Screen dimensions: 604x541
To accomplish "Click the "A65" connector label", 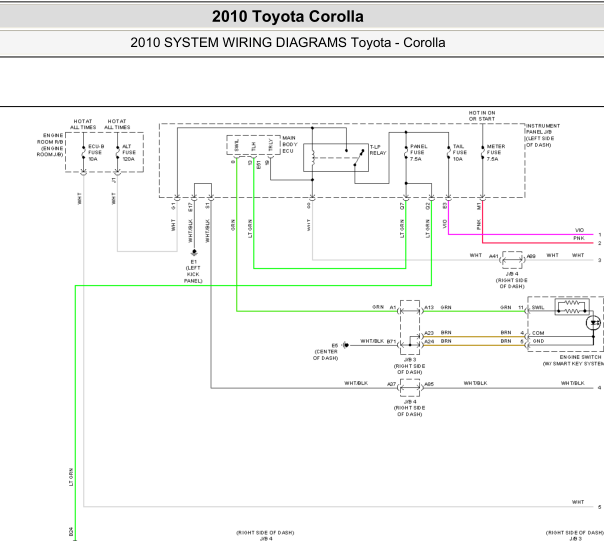I will coord(429,384).
